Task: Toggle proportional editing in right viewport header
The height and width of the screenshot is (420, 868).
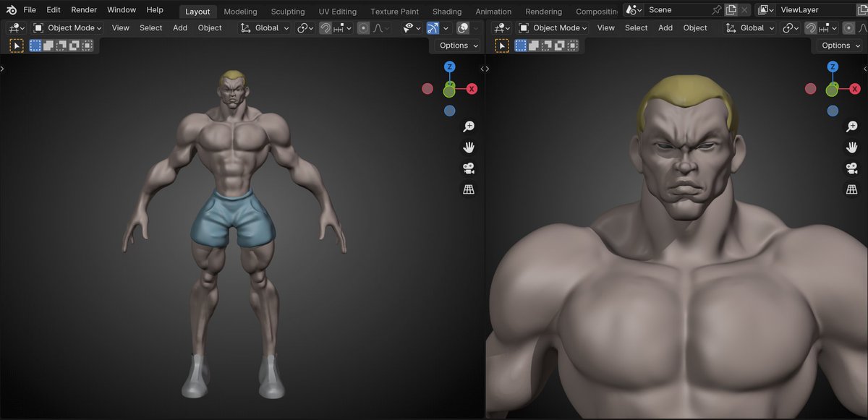Action: [x=849, y=28]
